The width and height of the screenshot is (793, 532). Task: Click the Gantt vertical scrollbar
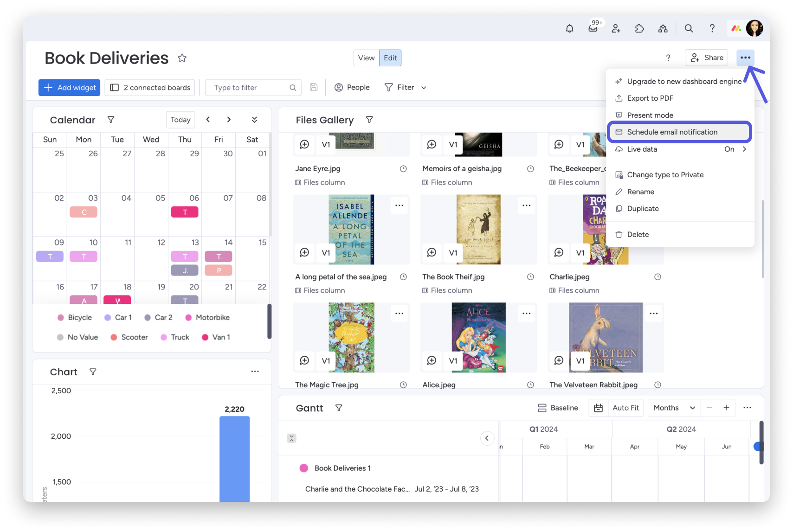point(761,442)
